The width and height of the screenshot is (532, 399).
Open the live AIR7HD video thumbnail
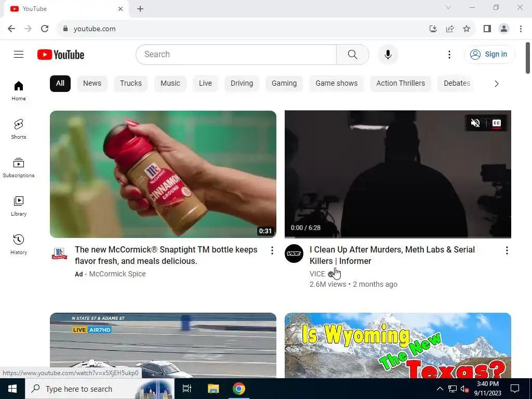pyautogui.click(x=163, y=345)
